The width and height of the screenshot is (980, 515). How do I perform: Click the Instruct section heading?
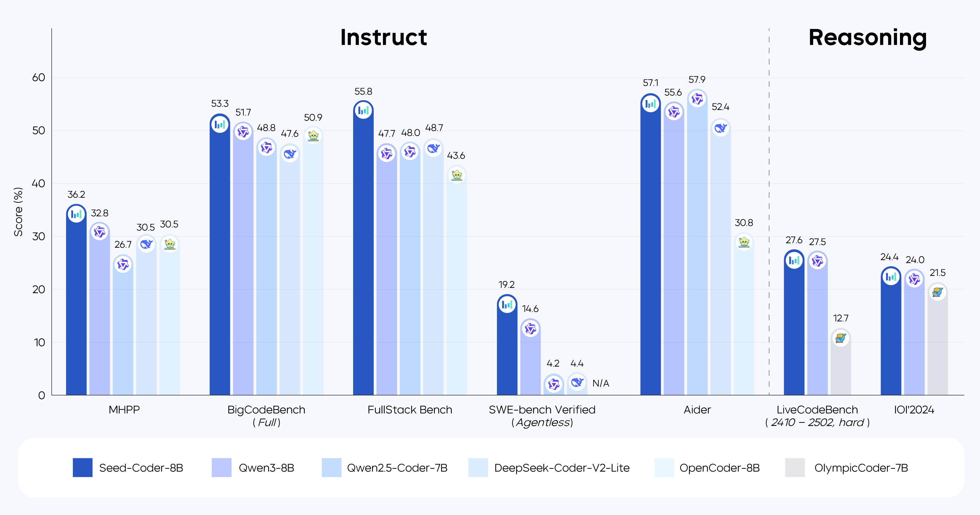click(384, 37)
